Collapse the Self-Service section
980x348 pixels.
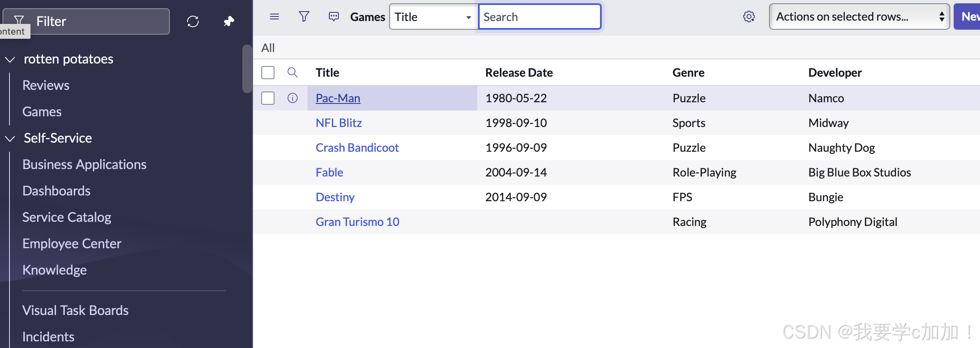coord(10,139)
